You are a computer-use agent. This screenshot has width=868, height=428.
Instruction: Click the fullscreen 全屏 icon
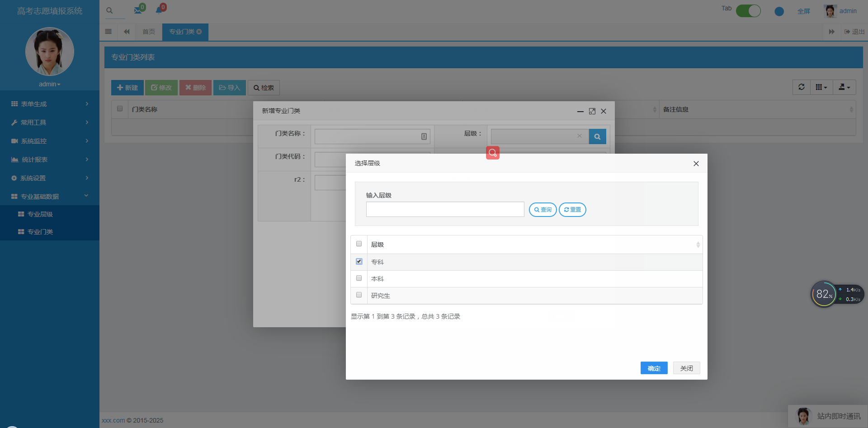pyautogui.click(x=804, y=11)
